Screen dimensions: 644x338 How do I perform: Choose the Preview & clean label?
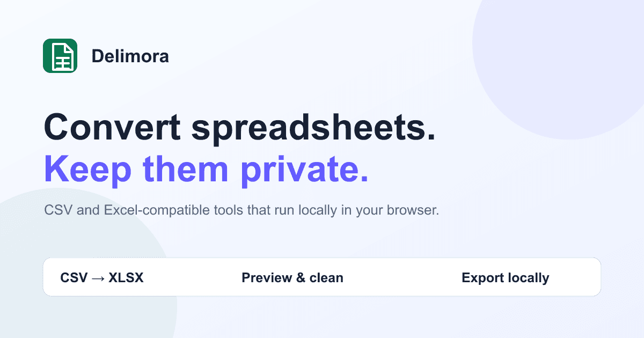pos(292,278)
